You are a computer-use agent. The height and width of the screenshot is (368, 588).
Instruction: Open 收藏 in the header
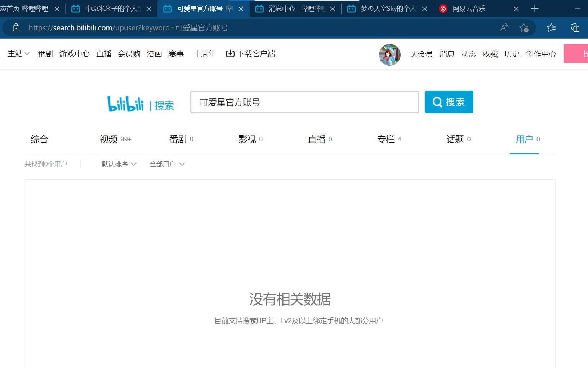(490, 54)
